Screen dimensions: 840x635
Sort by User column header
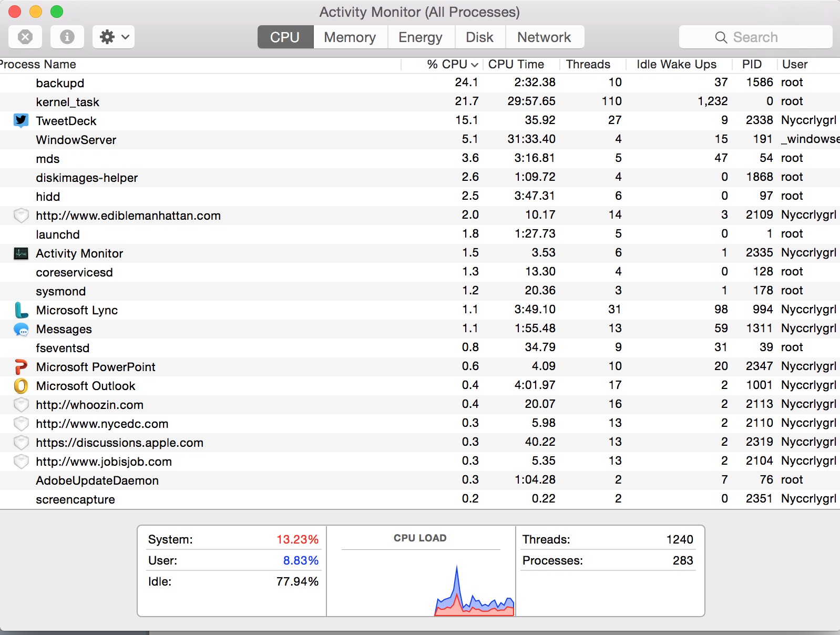(808, 64)
